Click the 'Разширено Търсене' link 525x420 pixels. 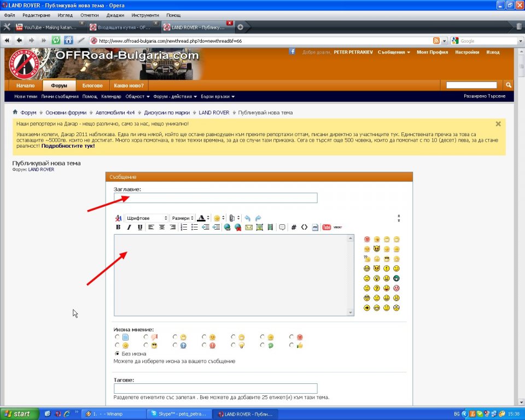click(x=485, y=96)
